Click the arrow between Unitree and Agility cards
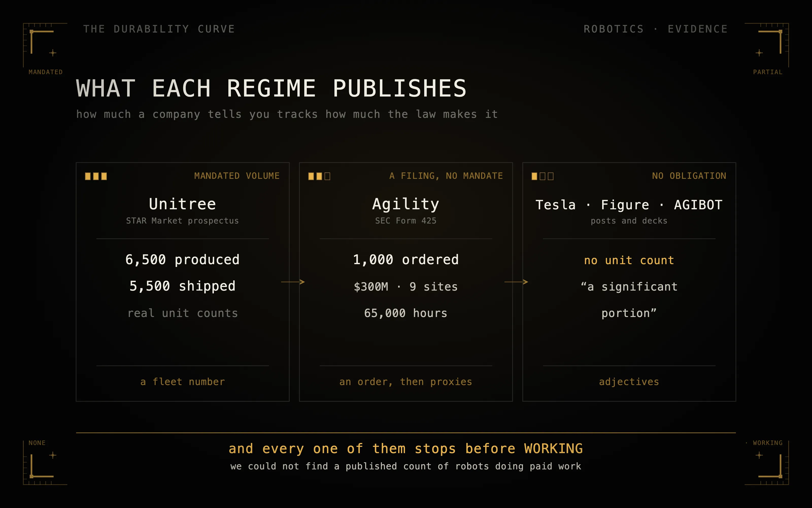812x508 pixels. coord(293,282)
